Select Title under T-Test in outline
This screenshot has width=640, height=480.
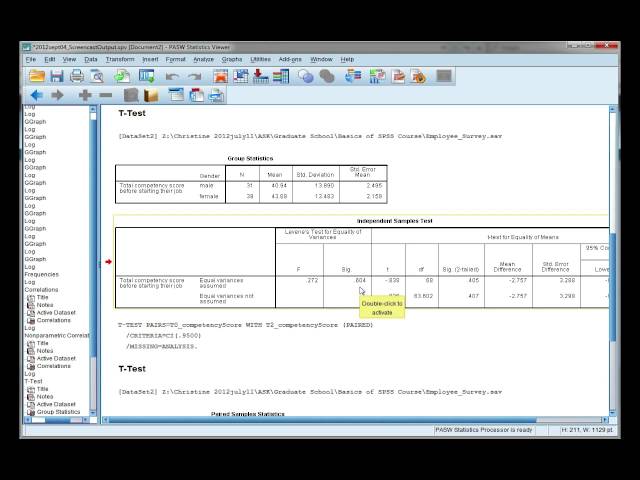[x=42, y=389]
